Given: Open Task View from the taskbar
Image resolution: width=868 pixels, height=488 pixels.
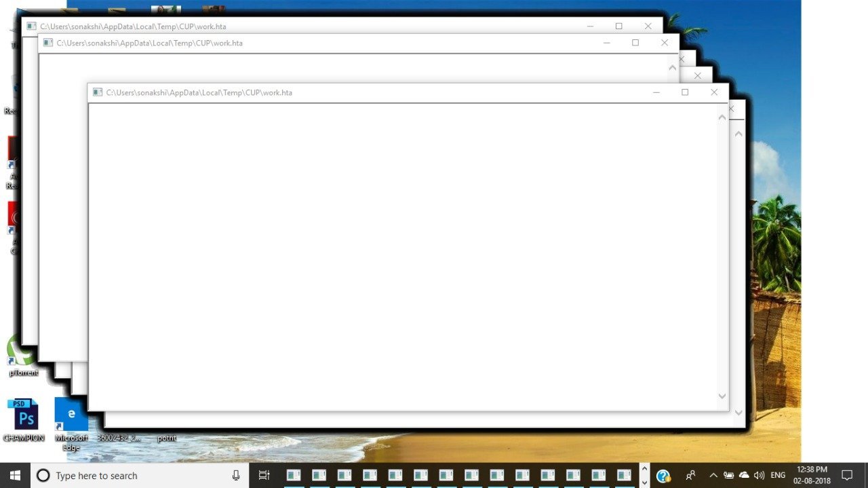Looking at the screenshot, I should click(264, 474).
